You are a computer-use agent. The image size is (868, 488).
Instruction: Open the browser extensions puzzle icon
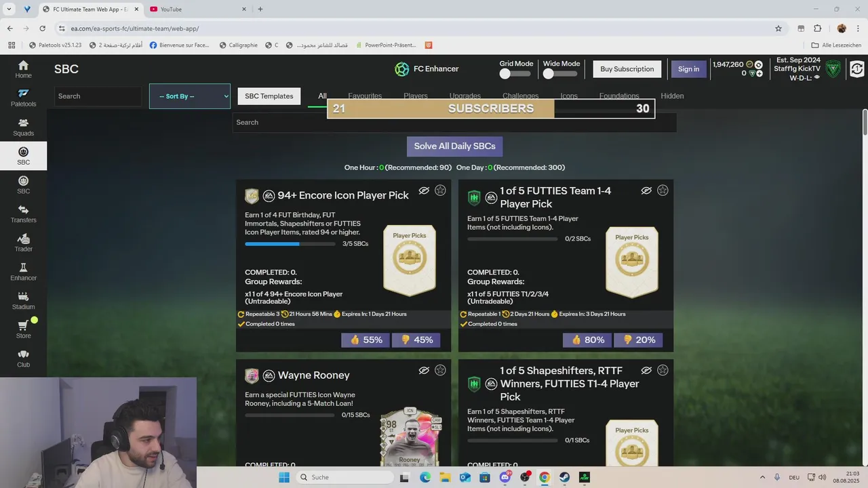point(817,28)
